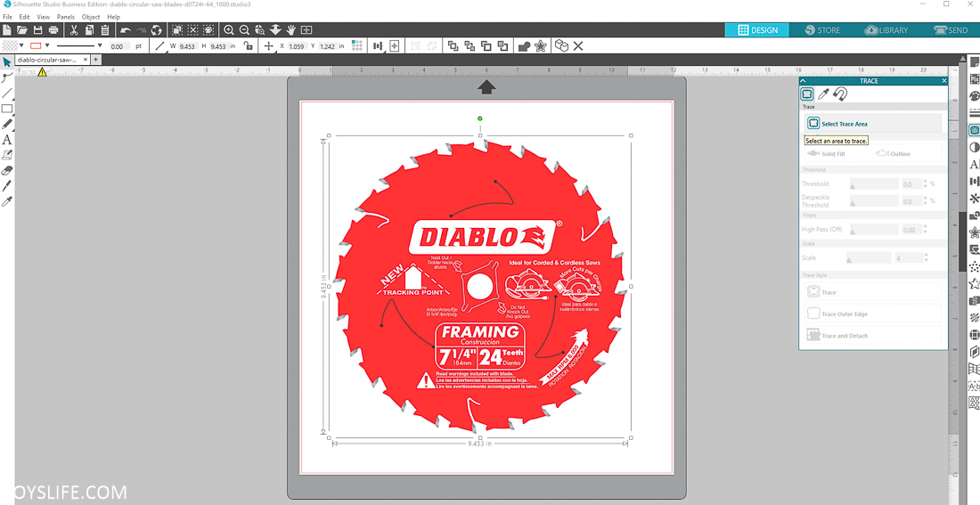980x505 pixels.
Task: Click the New document icon
Action: 7,30
